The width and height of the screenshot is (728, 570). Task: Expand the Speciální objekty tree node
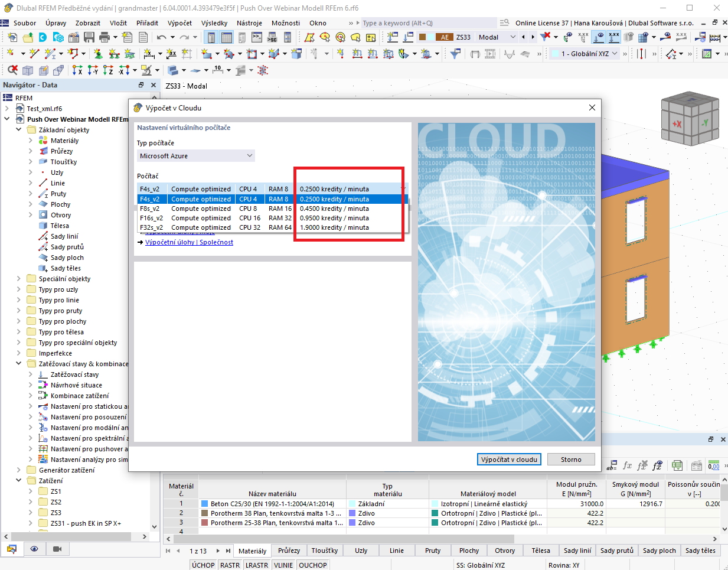pyautogui.click(x=18, y=279)
